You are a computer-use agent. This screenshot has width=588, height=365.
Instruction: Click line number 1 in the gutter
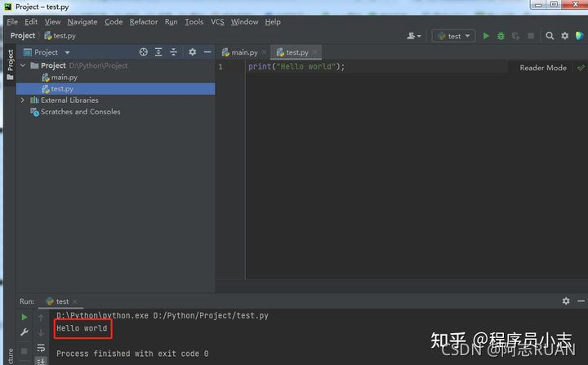tap(220, 67)
